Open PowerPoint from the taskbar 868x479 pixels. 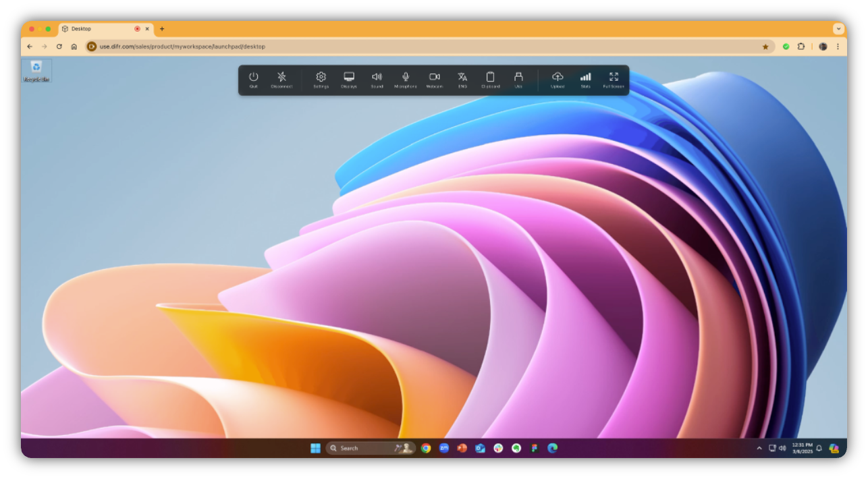point(462,448)
